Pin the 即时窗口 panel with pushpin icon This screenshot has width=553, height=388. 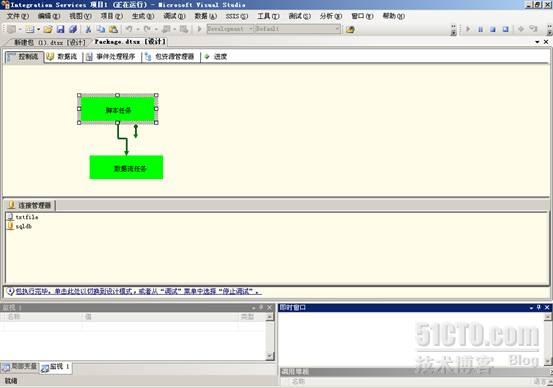click(539, 308)
